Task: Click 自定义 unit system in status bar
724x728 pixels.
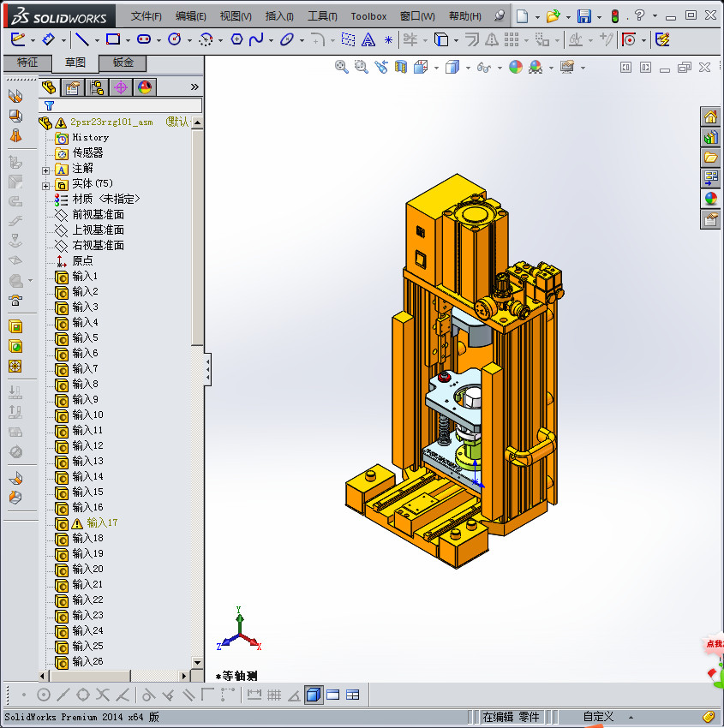Action: point(598,717)
